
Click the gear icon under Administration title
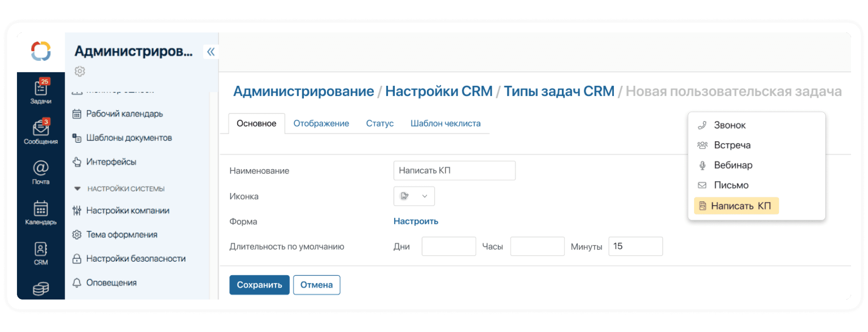[80, 71]
